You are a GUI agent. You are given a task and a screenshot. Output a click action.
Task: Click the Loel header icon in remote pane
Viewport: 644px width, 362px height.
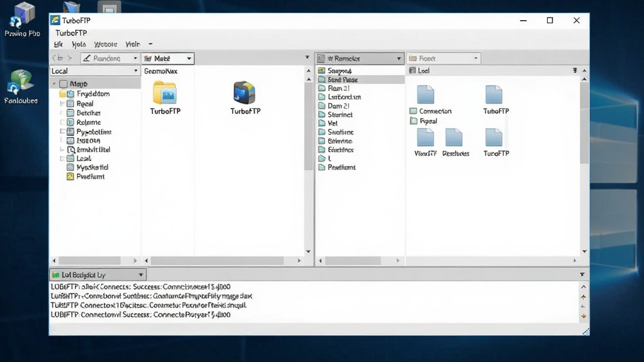click(x=413, y=70)
